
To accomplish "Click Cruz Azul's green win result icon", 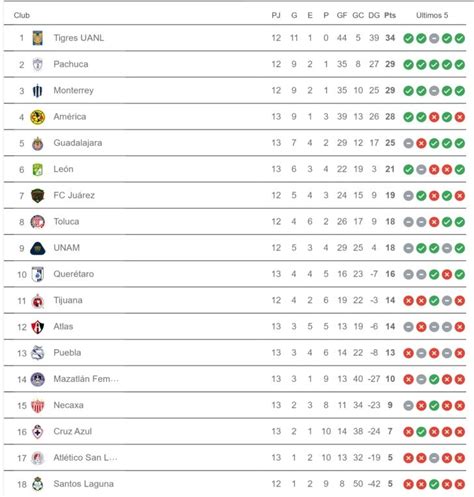I will point(421,432).
